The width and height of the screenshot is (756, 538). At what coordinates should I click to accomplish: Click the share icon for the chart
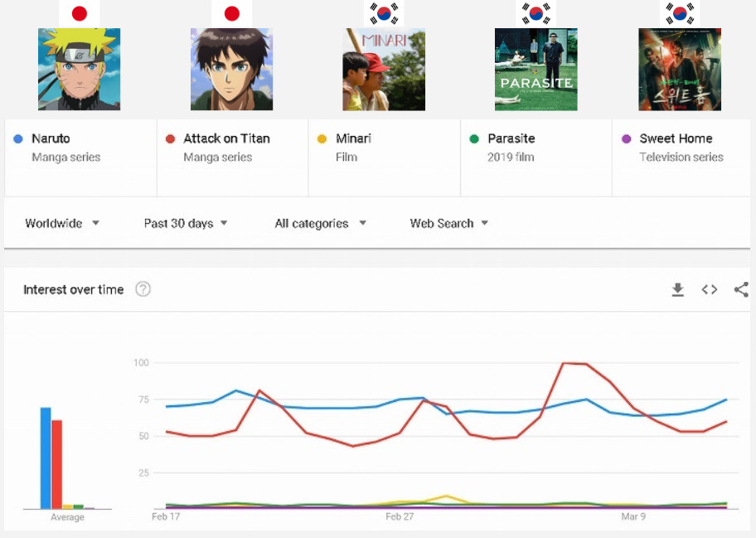[741, 289]
